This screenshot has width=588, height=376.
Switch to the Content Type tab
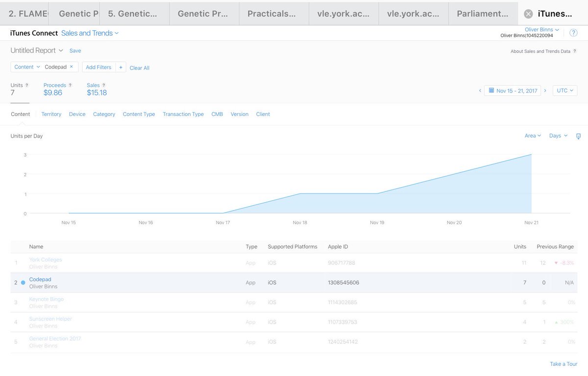click(139, 114)
